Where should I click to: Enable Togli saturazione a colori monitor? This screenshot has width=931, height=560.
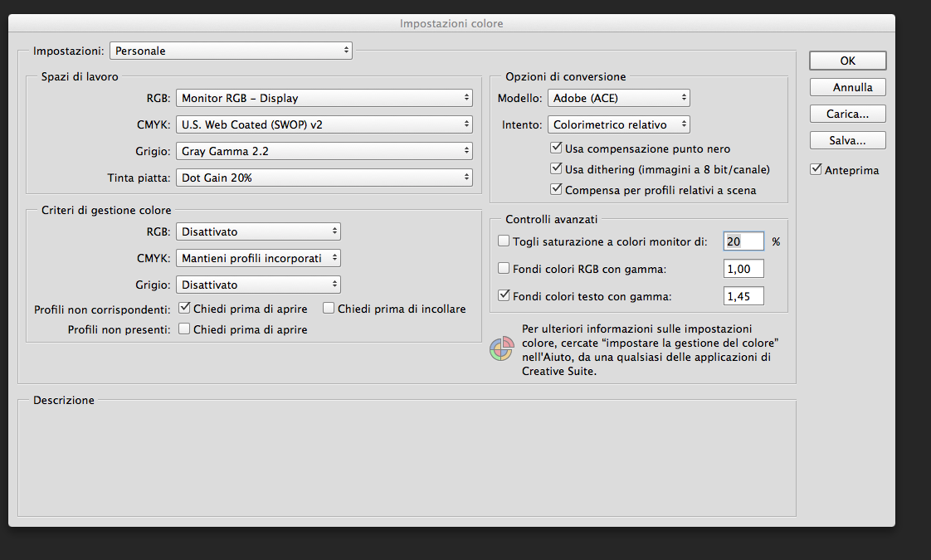[x=504, y=241]
